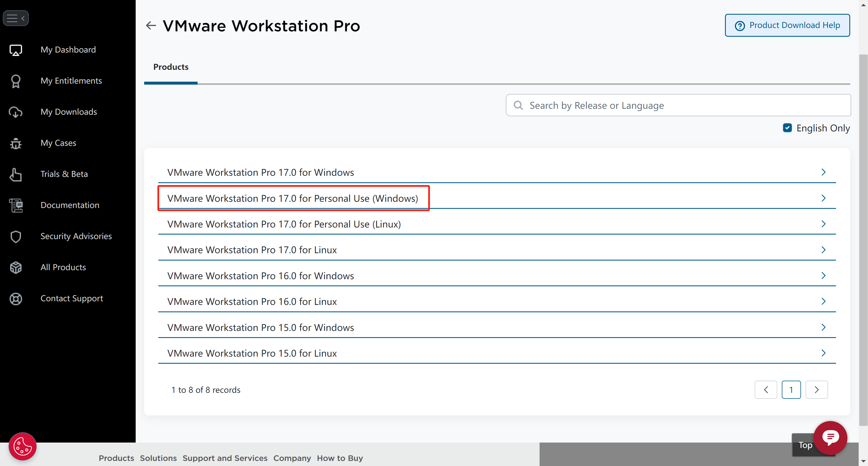Navigate back using the arrow link

point(151,25)
